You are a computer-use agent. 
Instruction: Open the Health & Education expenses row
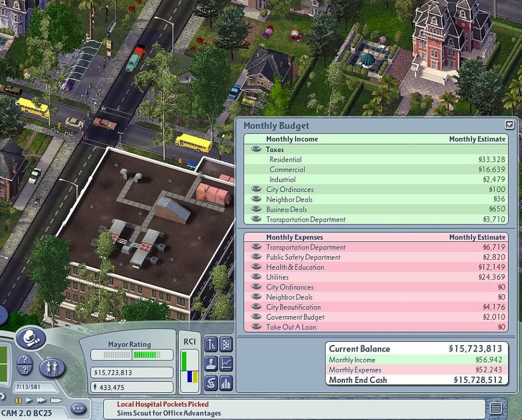pyautogui.click(x=376, y=267)
